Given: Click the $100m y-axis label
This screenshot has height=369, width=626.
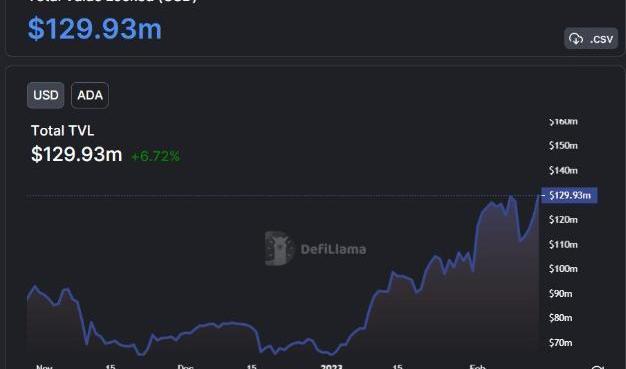Looking at the screenshot, I should click(x=563, y=269).
